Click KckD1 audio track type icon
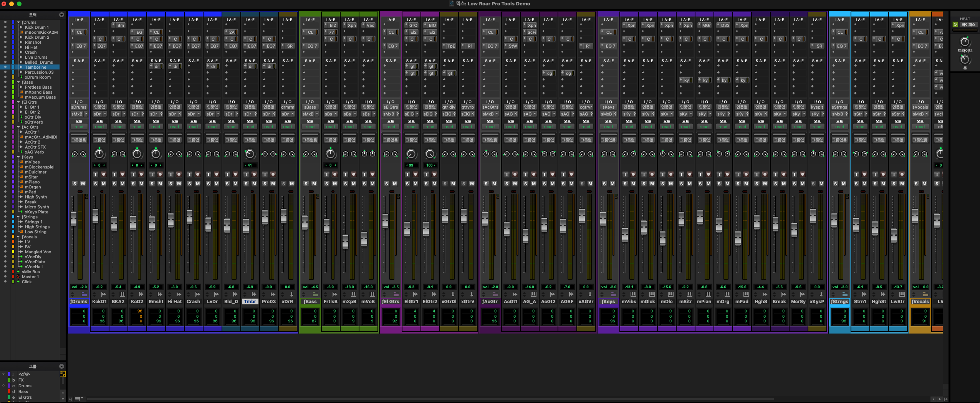 click(104, 294)
